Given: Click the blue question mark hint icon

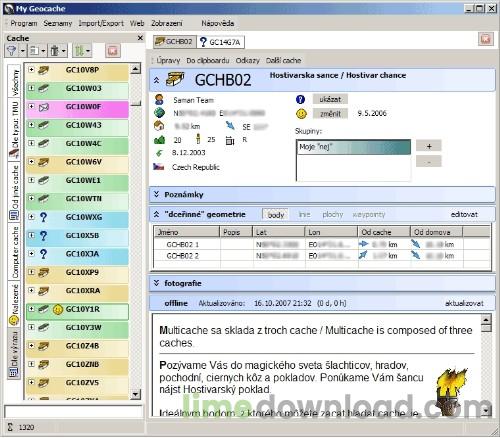Looking at the screenshot, I should click(300, 99).
